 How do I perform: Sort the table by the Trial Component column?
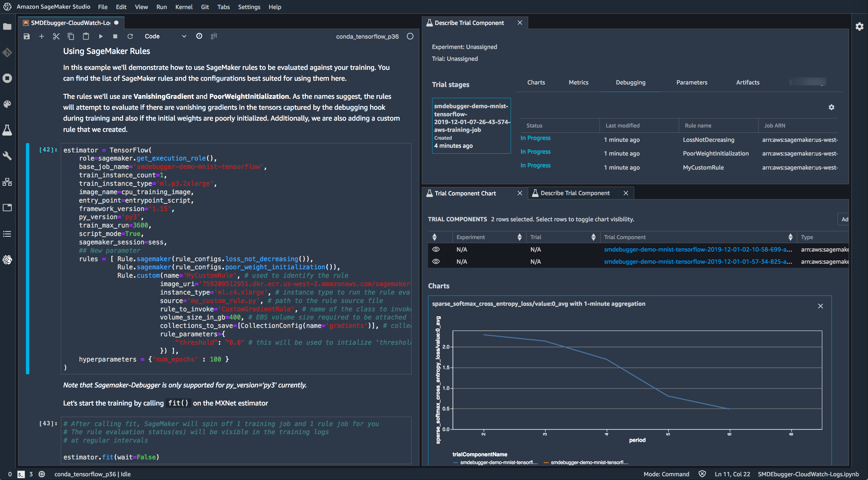tap(790, 237)
